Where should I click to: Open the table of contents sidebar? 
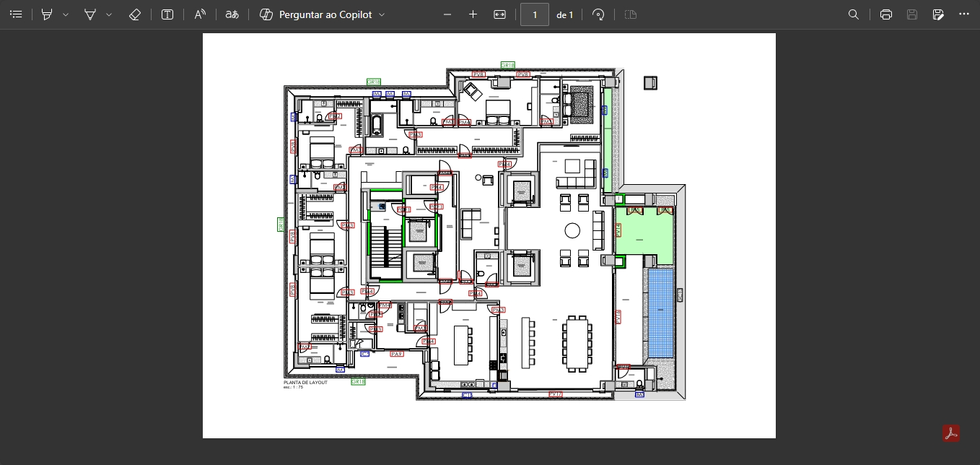16,14
